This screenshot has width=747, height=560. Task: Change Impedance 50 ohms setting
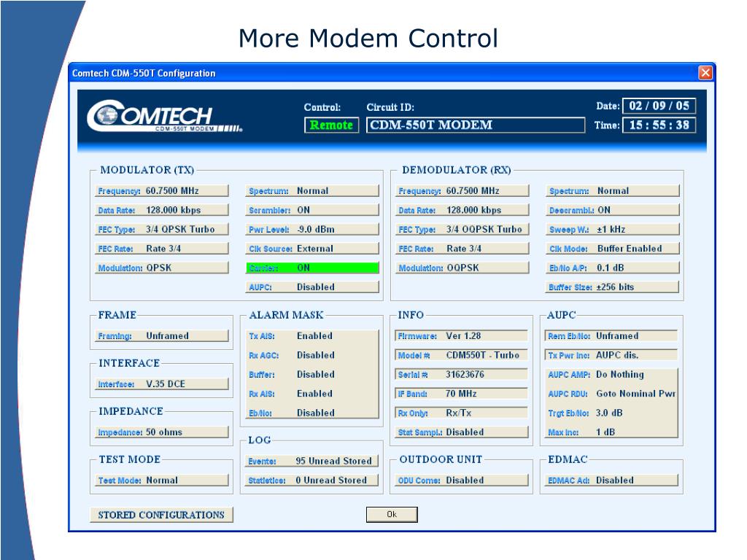click(x=162, y=432)
